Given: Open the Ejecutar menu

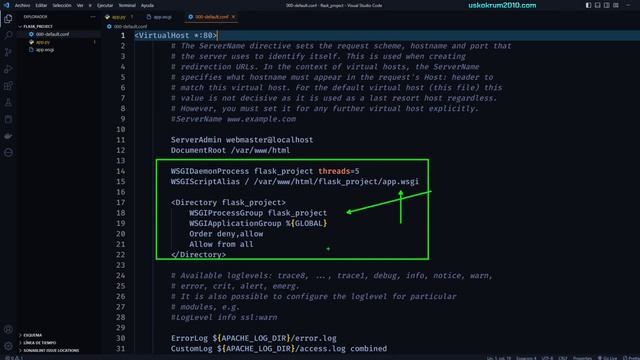Looking at the screenshot, I should tap(105, 6).
